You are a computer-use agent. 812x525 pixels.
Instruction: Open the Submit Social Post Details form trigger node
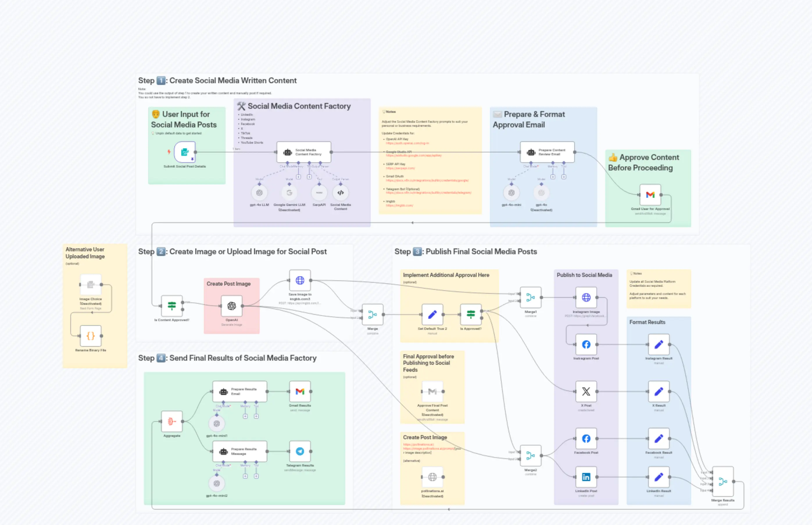(185, 152)
